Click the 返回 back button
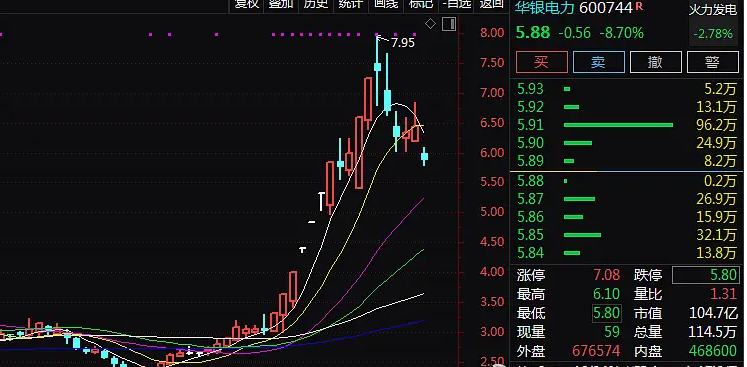 (x=491, y=4)
